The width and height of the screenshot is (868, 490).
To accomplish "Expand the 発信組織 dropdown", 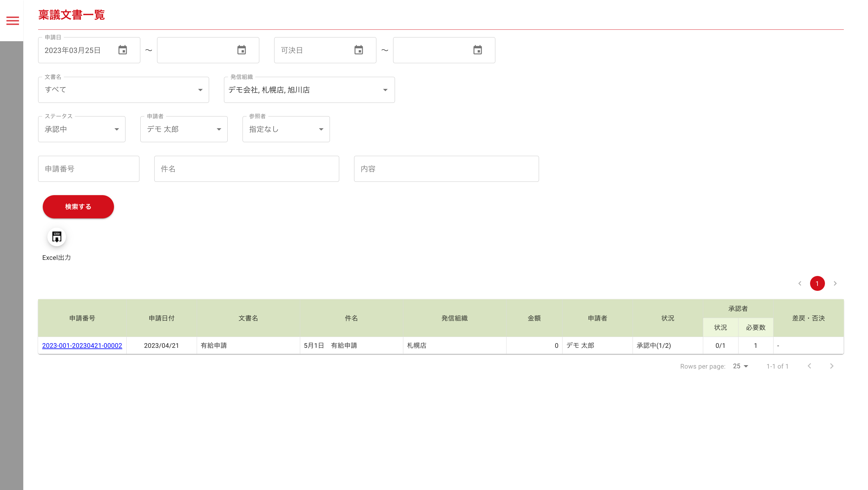I will [x=309, y=90].
